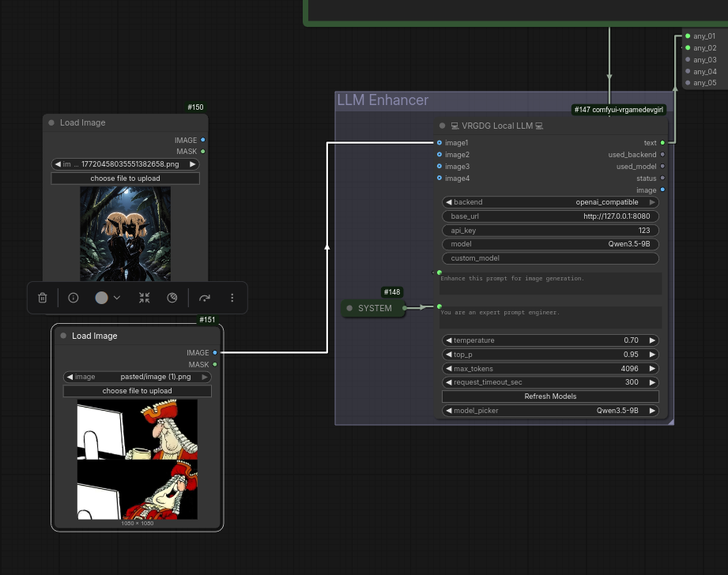The height and width of the screenshot is (575, 728).
Task: Click the LLM Enhancer group title
Action: tap(383, 100)
